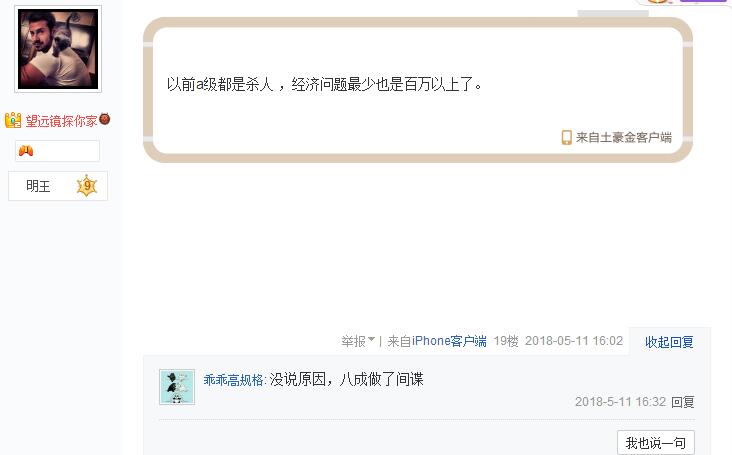Open the 乖乖高规格 commenter avatar
The height and width of the screenshot is (455, 732).
click(x=177, y=387)
